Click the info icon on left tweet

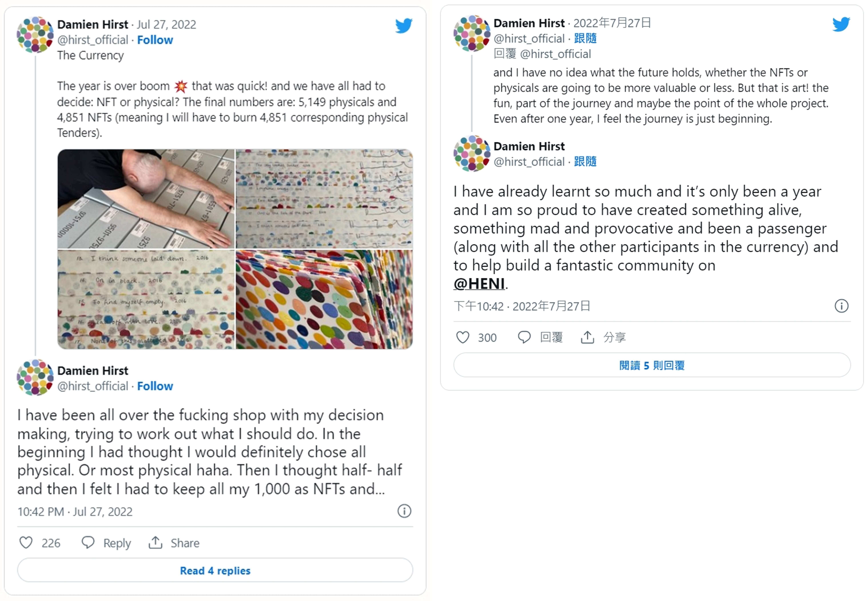[x=404, y=511]
